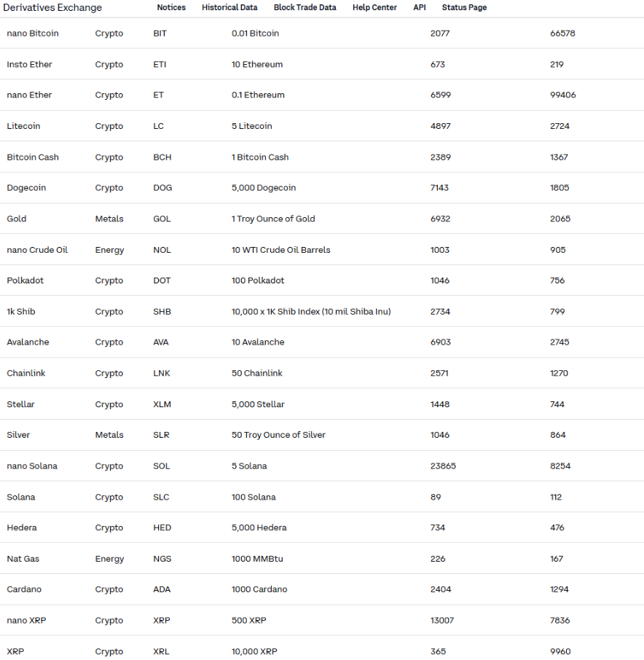
Task: Open the API documentation
Action: (x=419, y=7)
